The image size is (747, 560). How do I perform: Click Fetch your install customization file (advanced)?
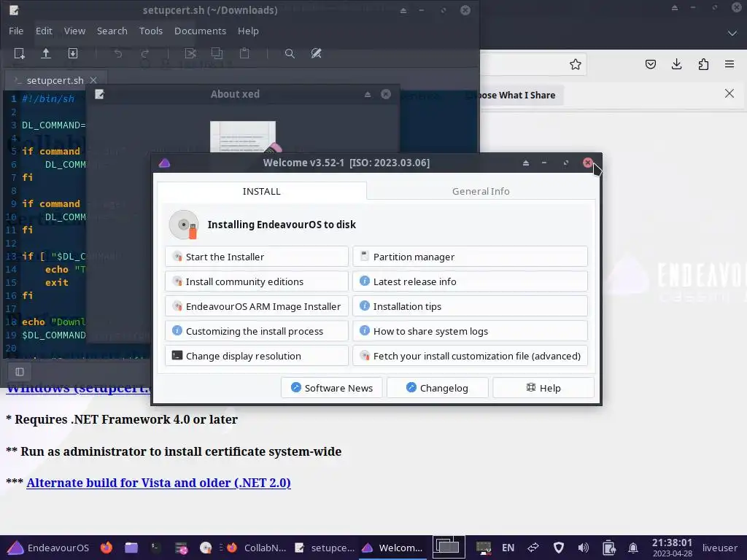(x=470, y=356)
